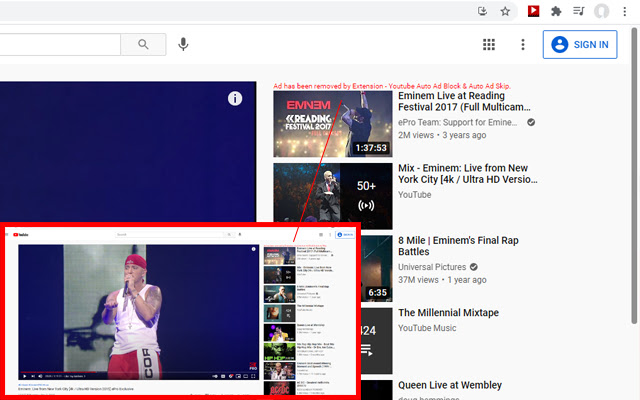Click the Chrome profile avatar
The width and height of the screenshot is (640, 400).
pyautogui.click(x=601, y=12)
